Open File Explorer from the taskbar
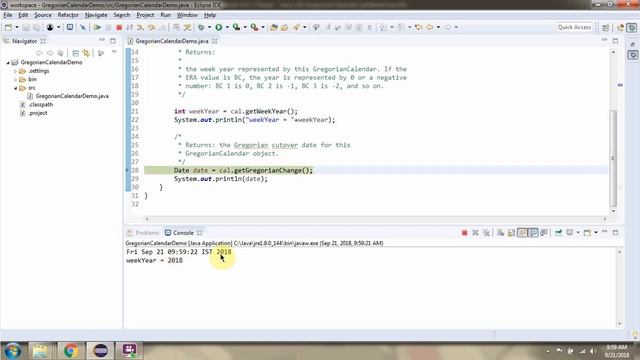640x360 pixels. click(40, 351)
